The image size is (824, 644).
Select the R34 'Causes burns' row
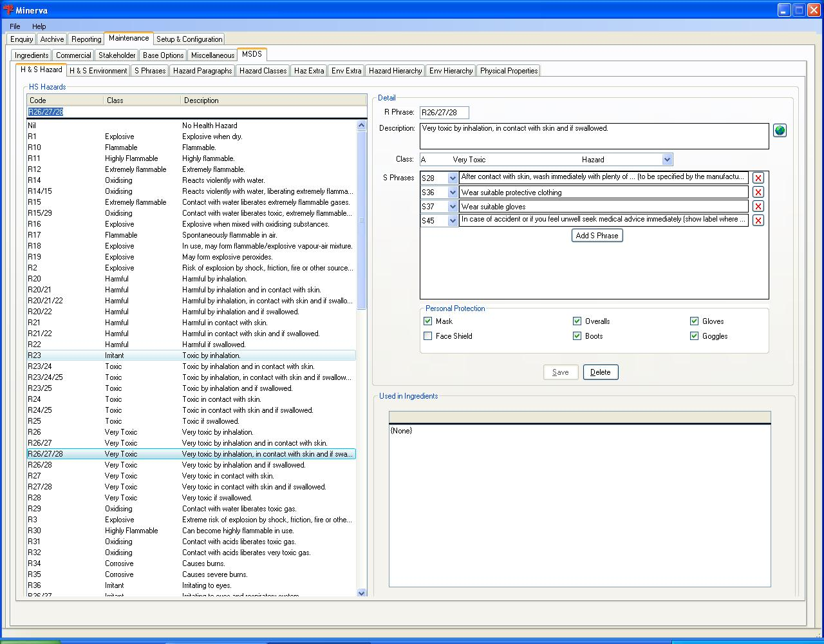tap(191, 563)
